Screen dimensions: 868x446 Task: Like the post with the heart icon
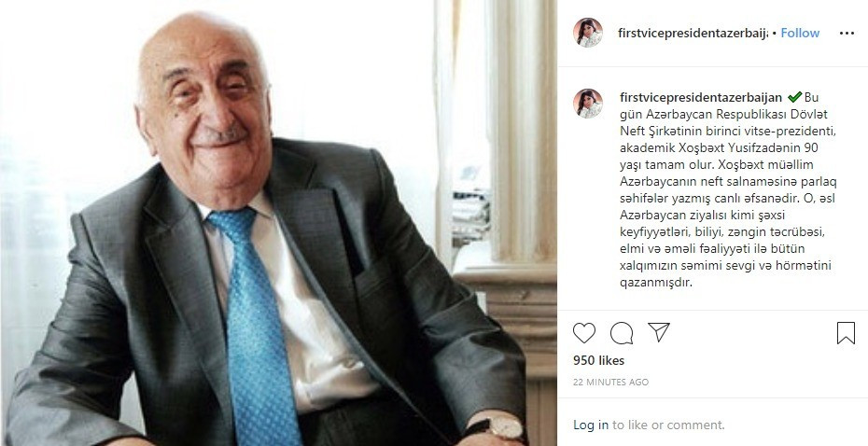click(584, 333)
